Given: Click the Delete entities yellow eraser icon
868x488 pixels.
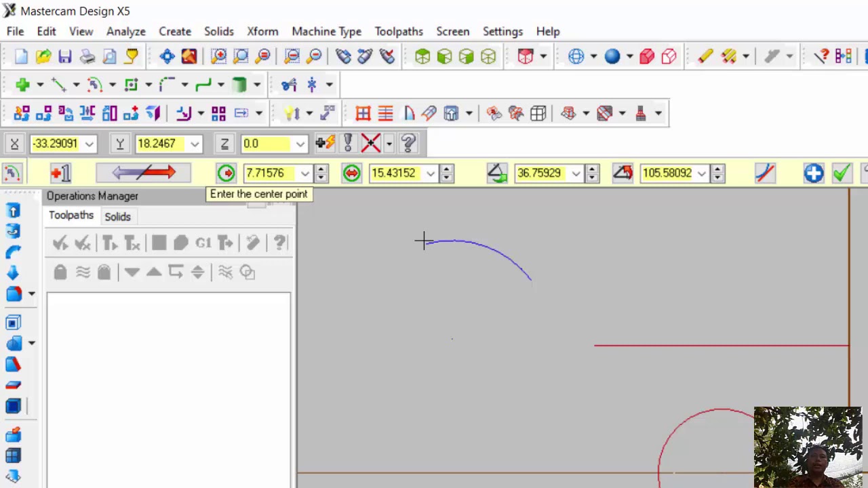Looking at the screenshot, I should pyautogui.click(x=705, y=56).
